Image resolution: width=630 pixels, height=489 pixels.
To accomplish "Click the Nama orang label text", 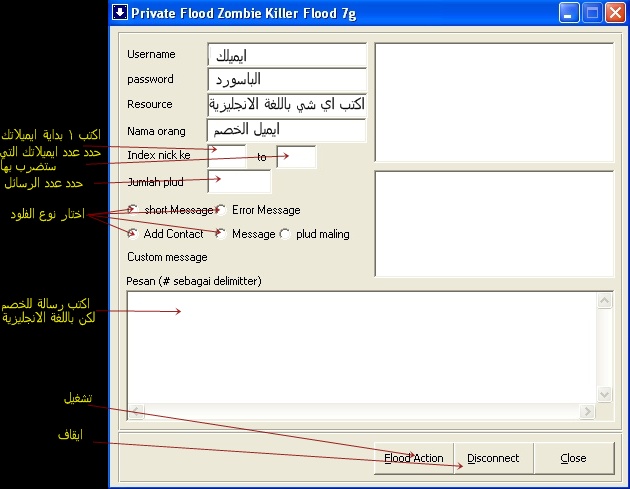I will [156, 131].
